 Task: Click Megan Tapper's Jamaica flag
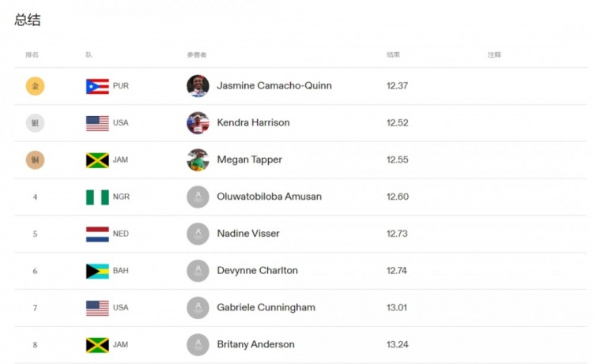click(x=97, y=160)
